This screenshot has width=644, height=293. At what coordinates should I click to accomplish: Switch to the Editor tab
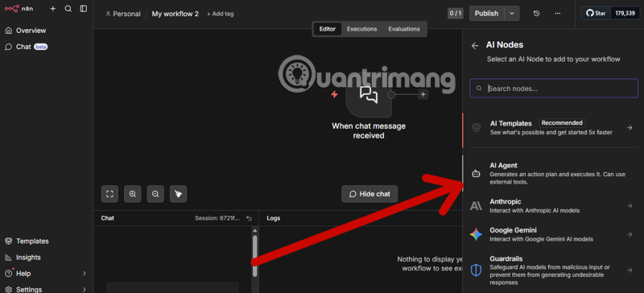[x=328, y=29]
